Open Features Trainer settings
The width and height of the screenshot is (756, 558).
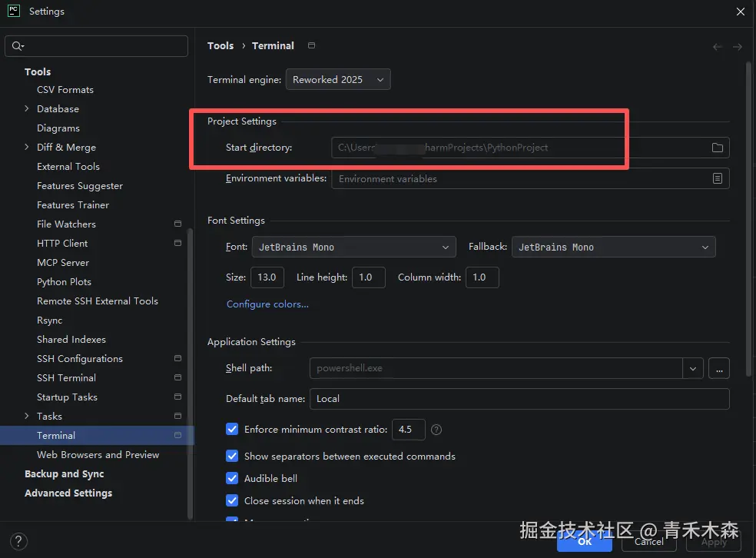[x=73, y=205]
